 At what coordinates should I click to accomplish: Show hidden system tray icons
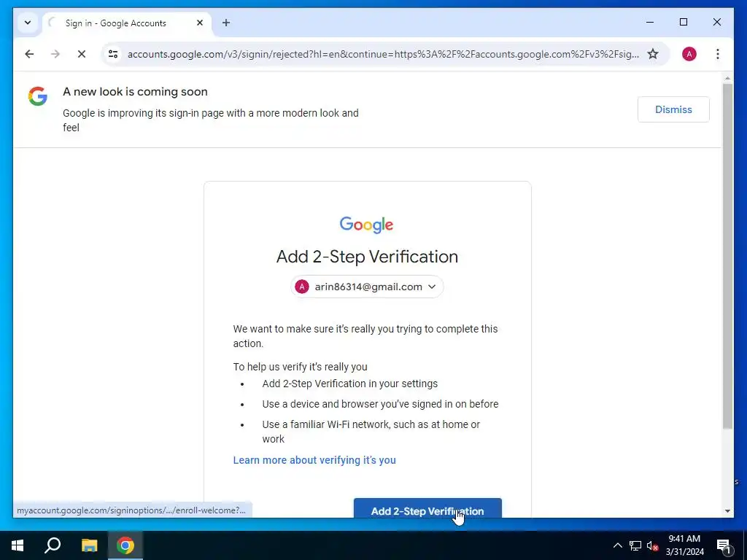pyautogui.click(x=617, y=545)
